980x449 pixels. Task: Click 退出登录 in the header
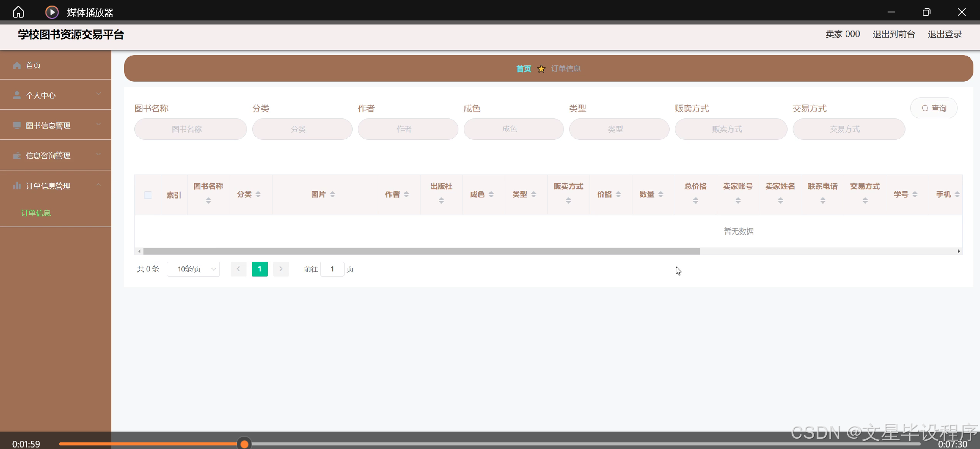point(945,34)
